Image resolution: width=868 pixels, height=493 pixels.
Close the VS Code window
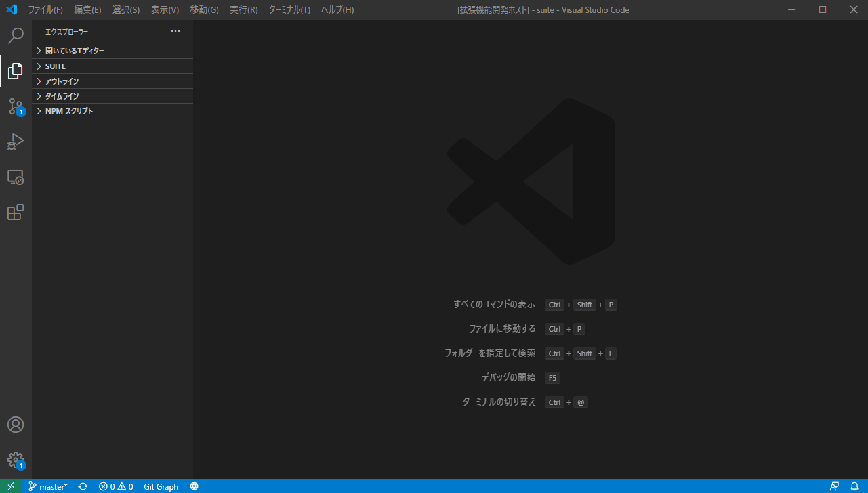click(x=853, y=9)
